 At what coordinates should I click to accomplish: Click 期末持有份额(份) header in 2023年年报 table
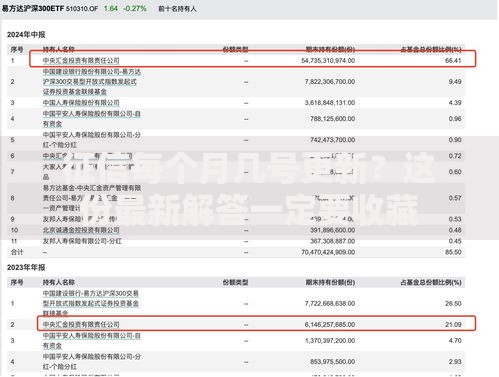click(x=330, y=282)
